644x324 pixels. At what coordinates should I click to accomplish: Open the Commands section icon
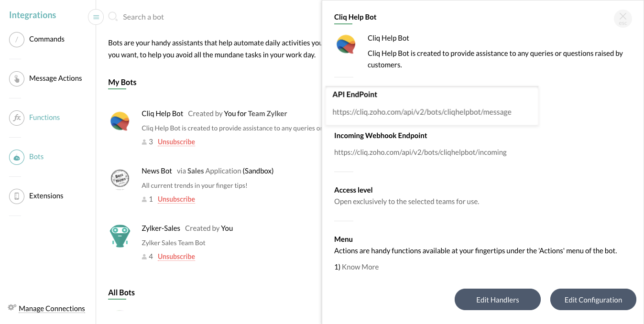pyautogui.click(x=17, y=40)
